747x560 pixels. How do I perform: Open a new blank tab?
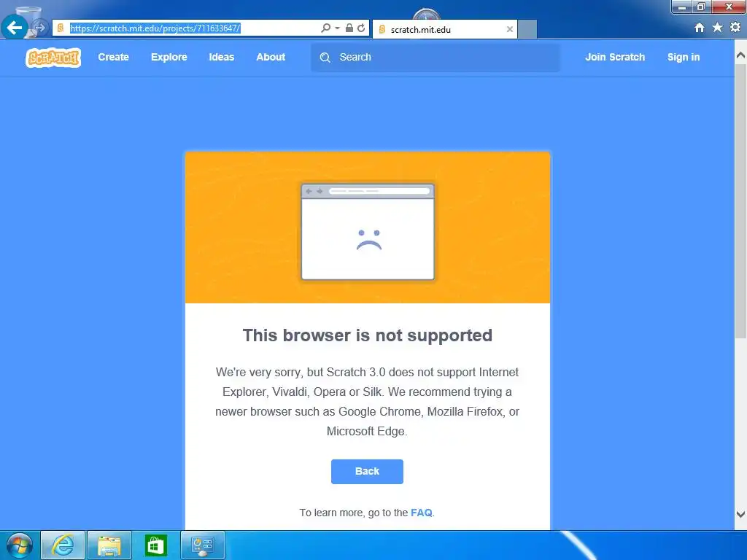[527, 29]
